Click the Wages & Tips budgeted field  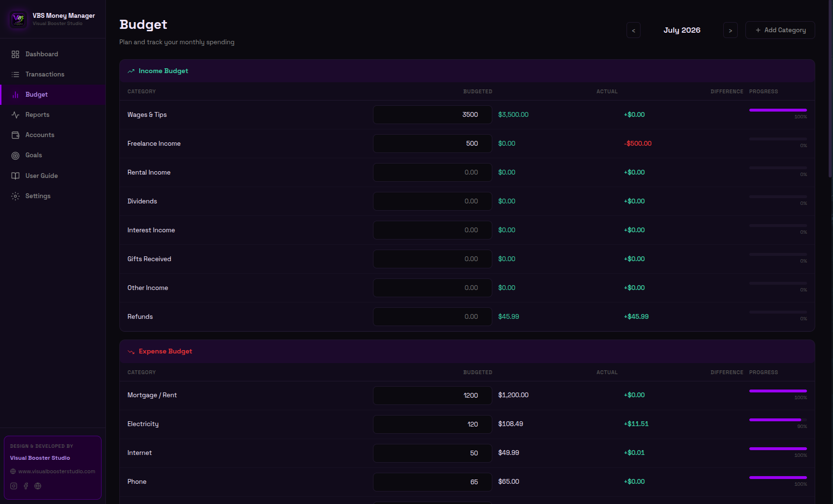tap(433, 115)
